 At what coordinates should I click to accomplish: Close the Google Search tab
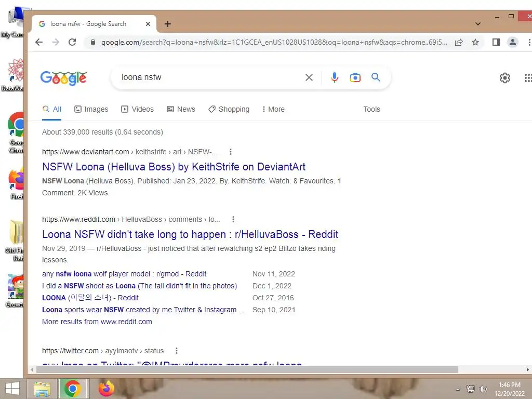point(148,24)
